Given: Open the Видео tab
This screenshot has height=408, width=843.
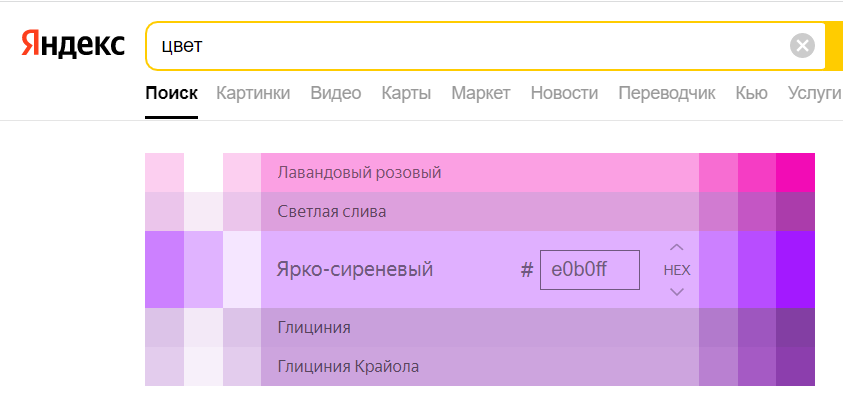Looking at the screenshot, I should [x=336, y=93].
